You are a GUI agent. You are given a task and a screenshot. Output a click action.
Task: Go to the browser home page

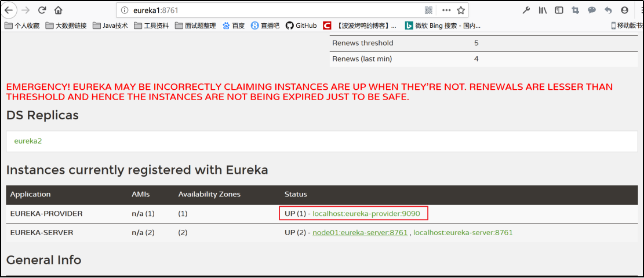click(59, 10)
